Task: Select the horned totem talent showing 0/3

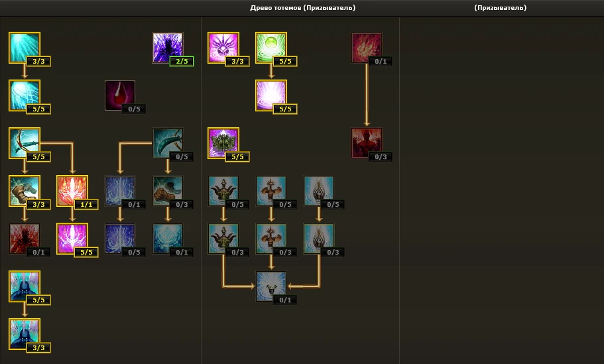Action: click(223, 239)
